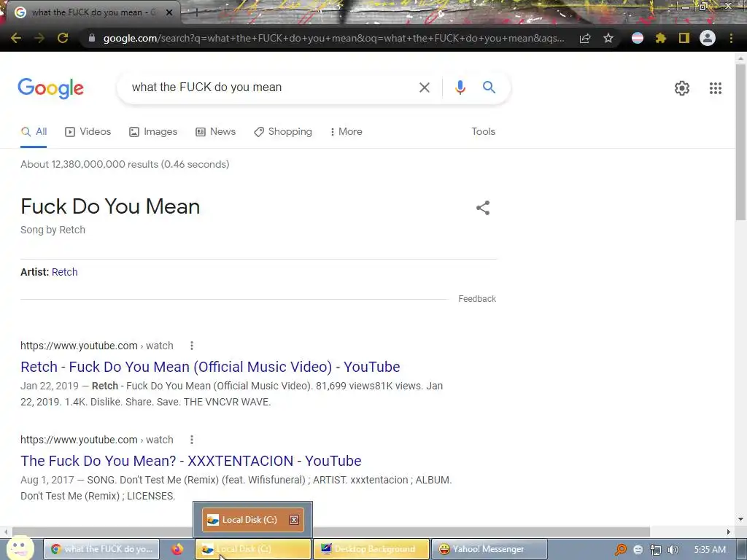Close the Google search tab
Screen dimensions: 747x560
click(x=169, y=12)
